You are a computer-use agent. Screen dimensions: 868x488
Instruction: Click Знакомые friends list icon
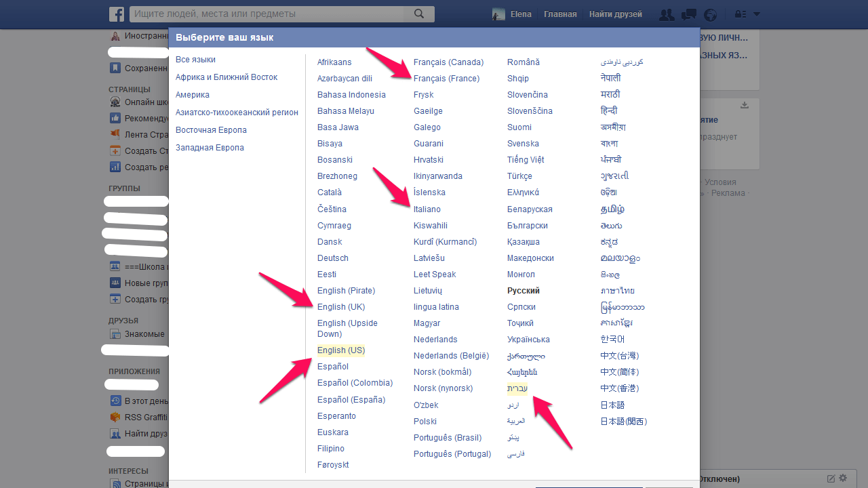(x=115, y=334)
